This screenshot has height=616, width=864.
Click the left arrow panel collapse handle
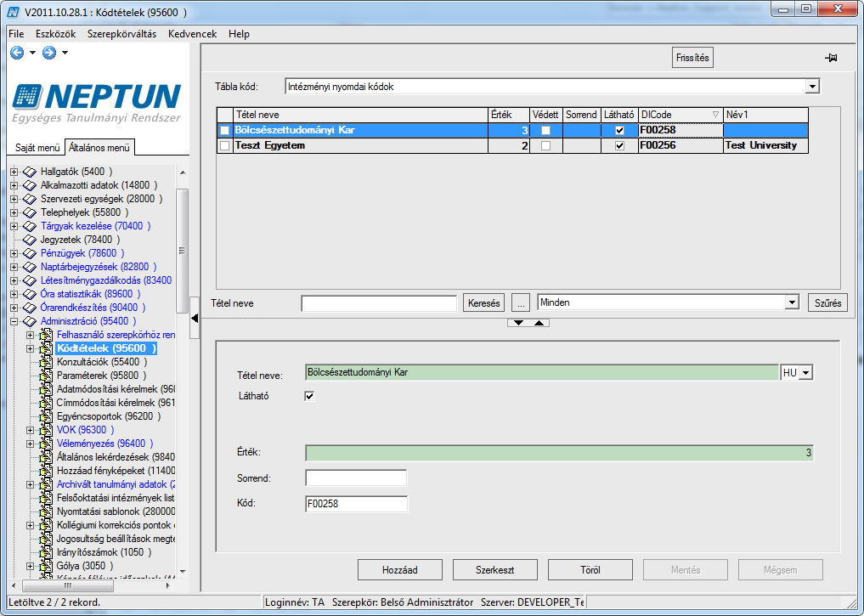(195, 318)
